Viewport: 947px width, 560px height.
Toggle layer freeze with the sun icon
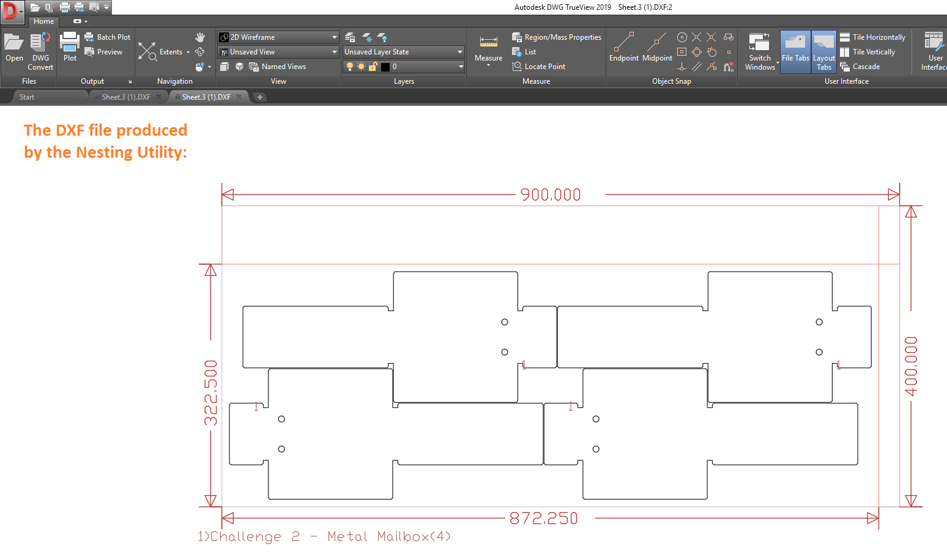[361, 66]
